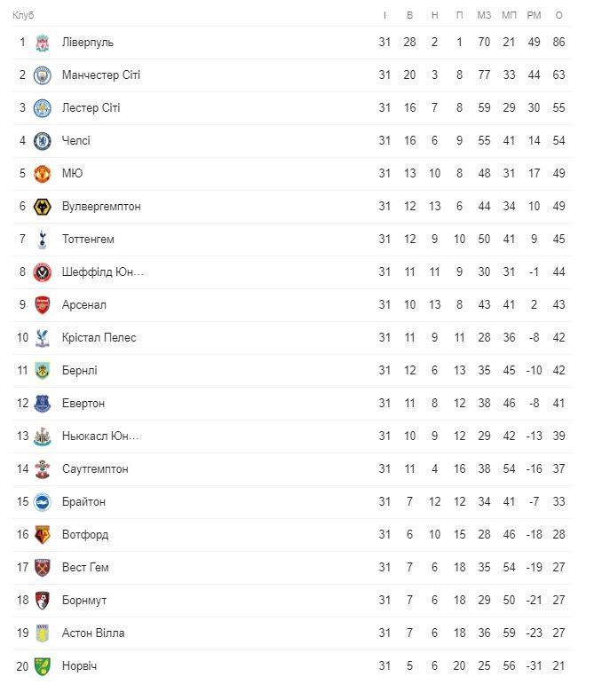Image resolution: width=594 pixels, height=700 pixels.
Task: Click the Шеффілд Юн… truncated team name
Action: coord(103,271)
